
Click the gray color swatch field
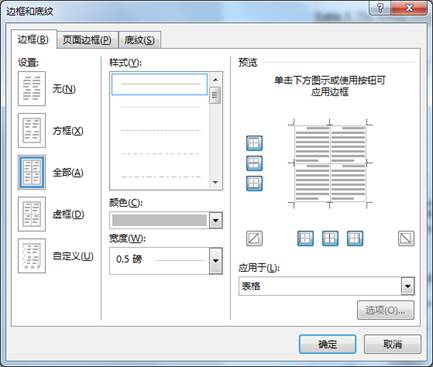coord(159,220)
